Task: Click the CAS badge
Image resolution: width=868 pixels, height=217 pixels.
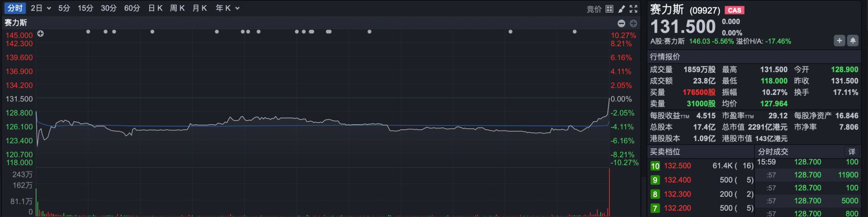Action: 734,10
